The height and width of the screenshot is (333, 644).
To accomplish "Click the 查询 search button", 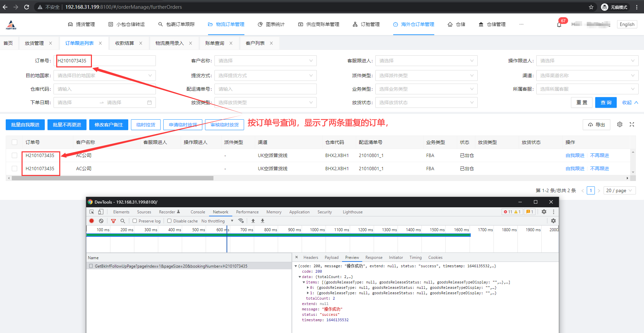I will (x=606, y=102).
